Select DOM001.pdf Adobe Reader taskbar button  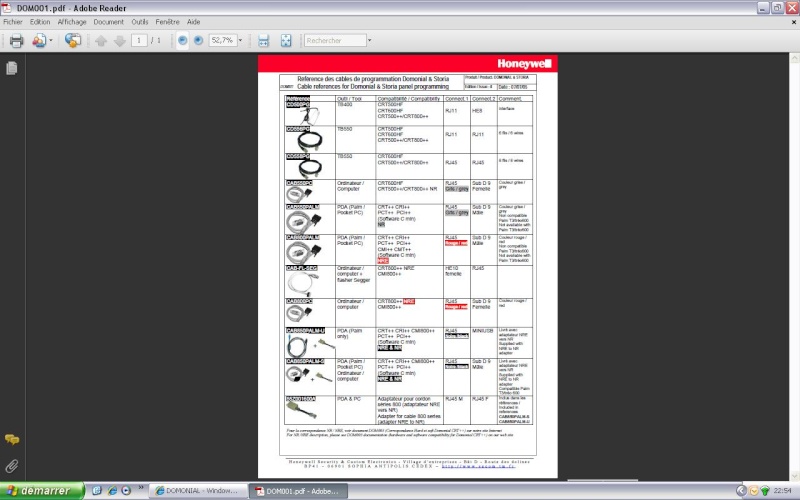point(298,491)
